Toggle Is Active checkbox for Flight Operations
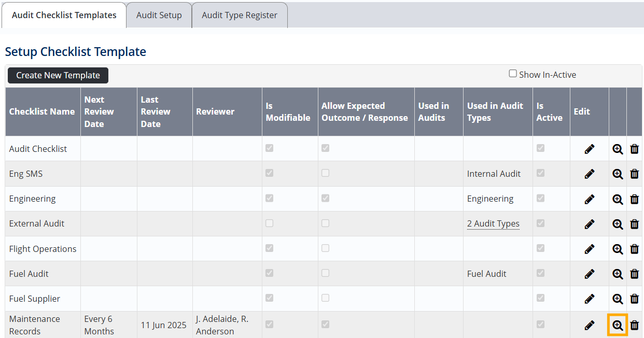The image size is (644, 338). [x=540, y=248]
